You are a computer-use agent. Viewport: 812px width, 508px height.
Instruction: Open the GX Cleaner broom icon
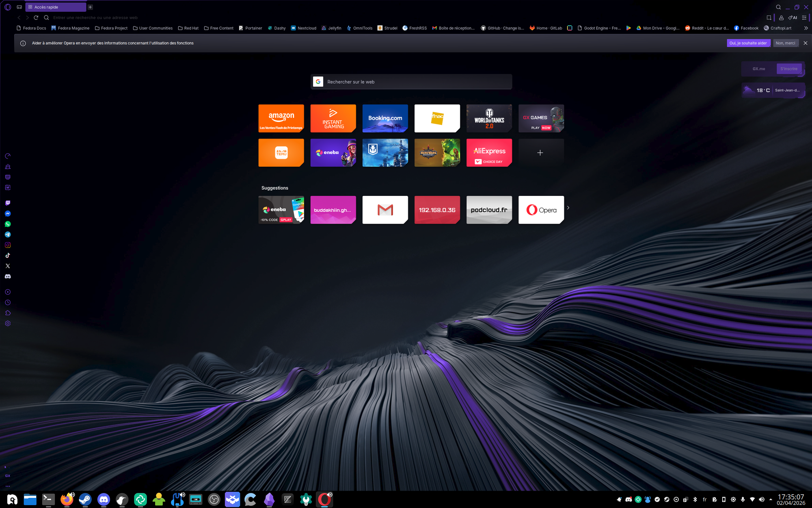click(8, 167)
